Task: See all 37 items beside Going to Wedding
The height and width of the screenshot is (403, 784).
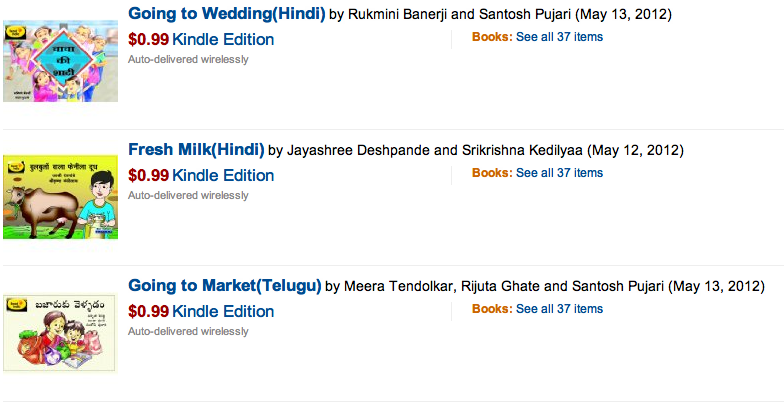Action: [559, 37]
